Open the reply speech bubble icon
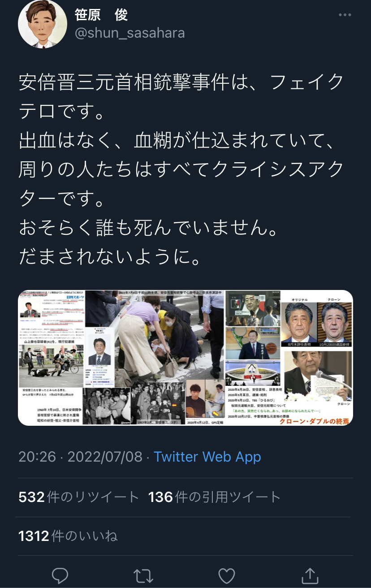 coord(60,575)
